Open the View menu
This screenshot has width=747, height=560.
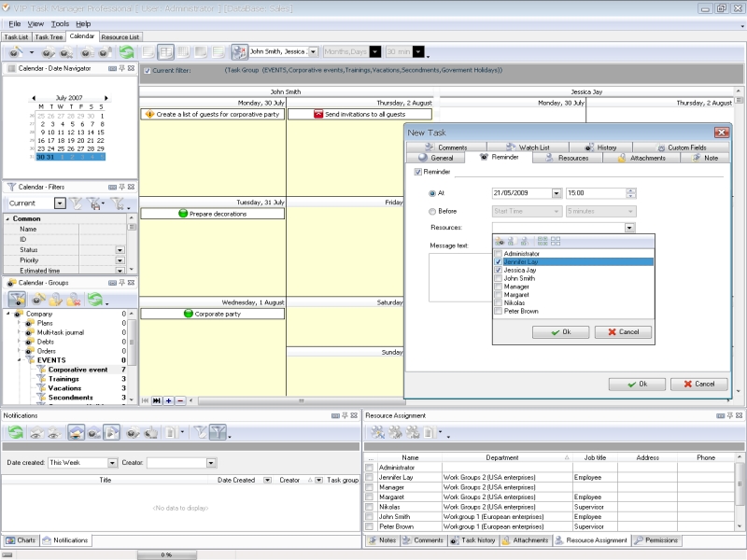[x=35, y=24]
